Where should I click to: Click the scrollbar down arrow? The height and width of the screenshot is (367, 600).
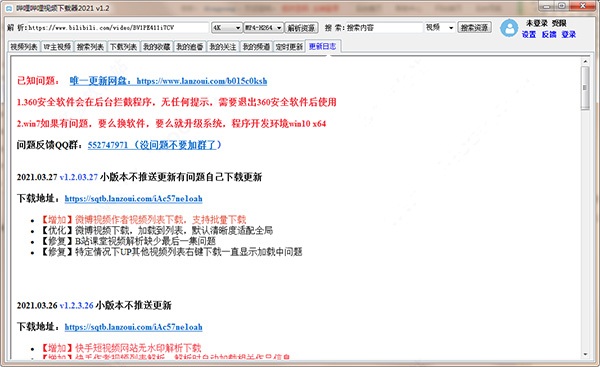(x=585, y=354)
